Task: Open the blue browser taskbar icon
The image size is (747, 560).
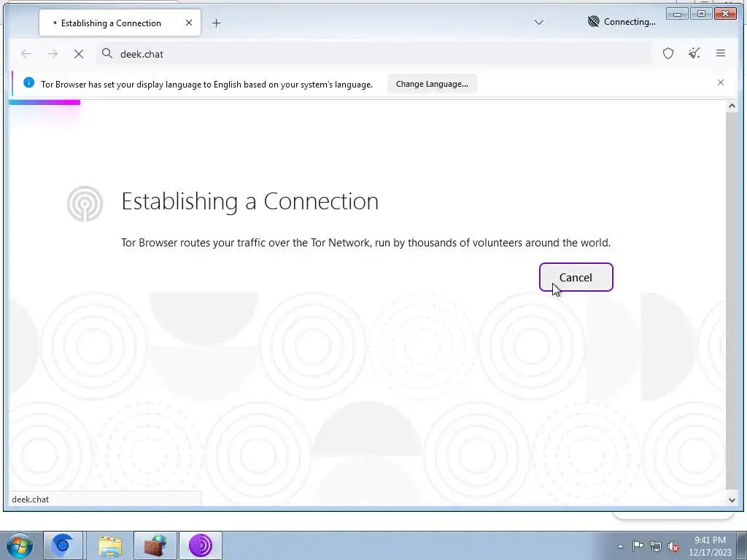Action: tap(63, 545)
